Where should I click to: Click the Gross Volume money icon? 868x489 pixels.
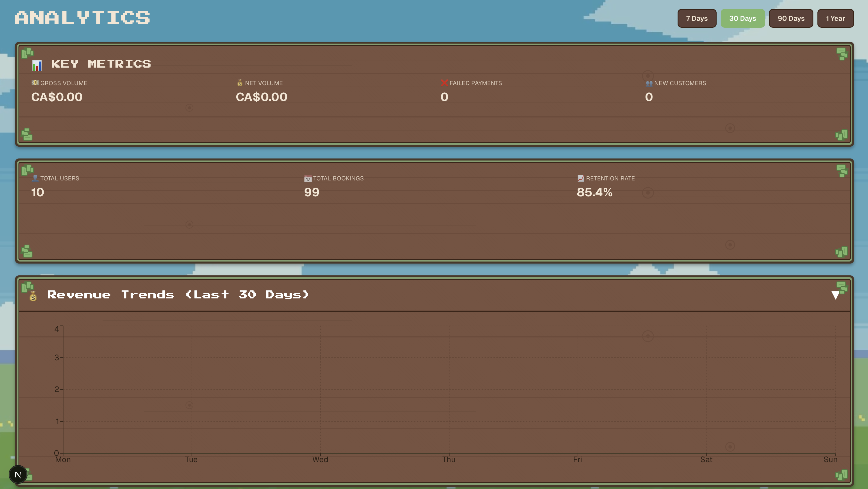pyautogui.click(x=35, y=83)
